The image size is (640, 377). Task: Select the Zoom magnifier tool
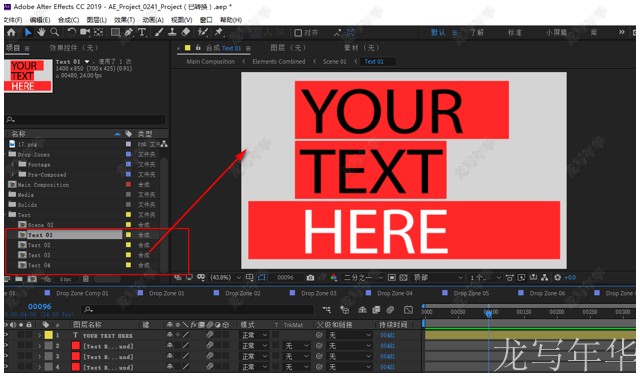(54, 32)
